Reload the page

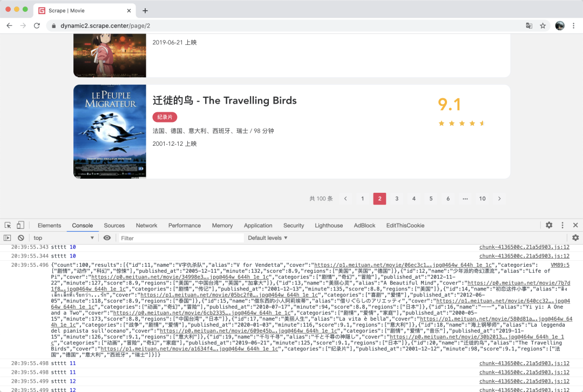click(x=37, y=26)
